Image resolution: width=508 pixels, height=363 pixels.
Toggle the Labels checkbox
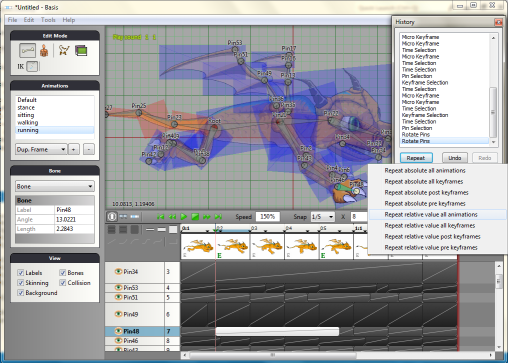21,273
